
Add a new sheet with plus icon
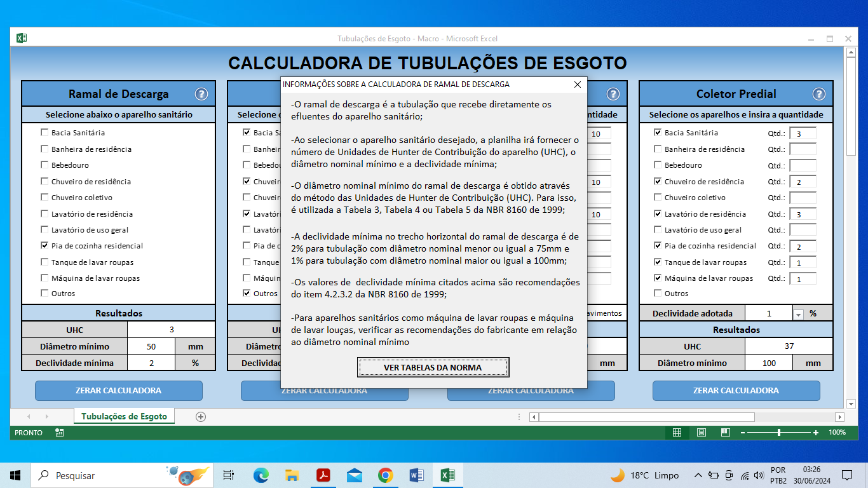point(201,417)
